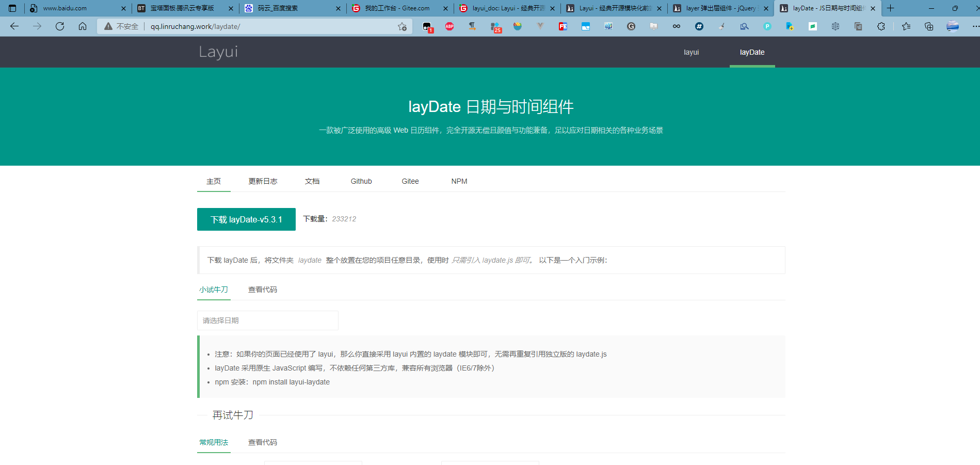Reload the current page
The width and height of the screenshot is (980, 465).
pos(60,26)
